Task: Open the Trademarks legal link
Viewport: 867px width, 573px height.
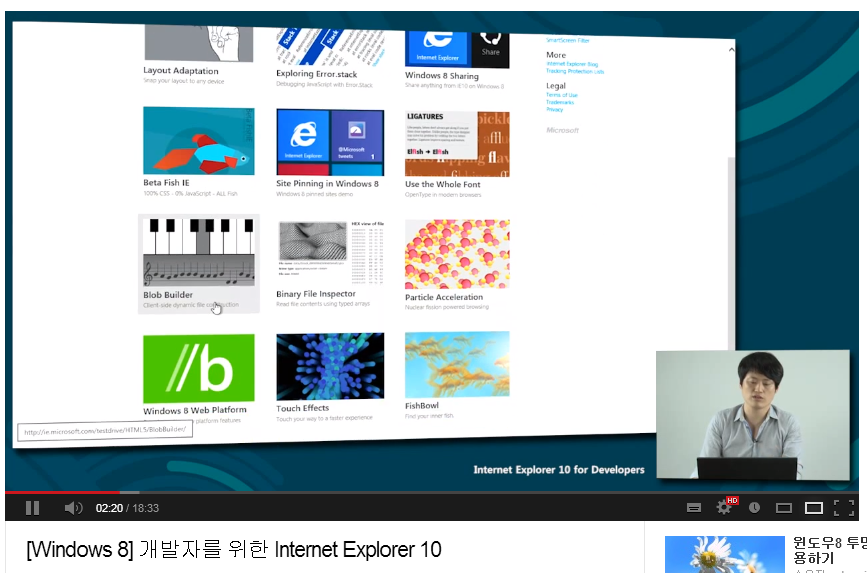Action: pyautogui.click(x=560, y=102)
